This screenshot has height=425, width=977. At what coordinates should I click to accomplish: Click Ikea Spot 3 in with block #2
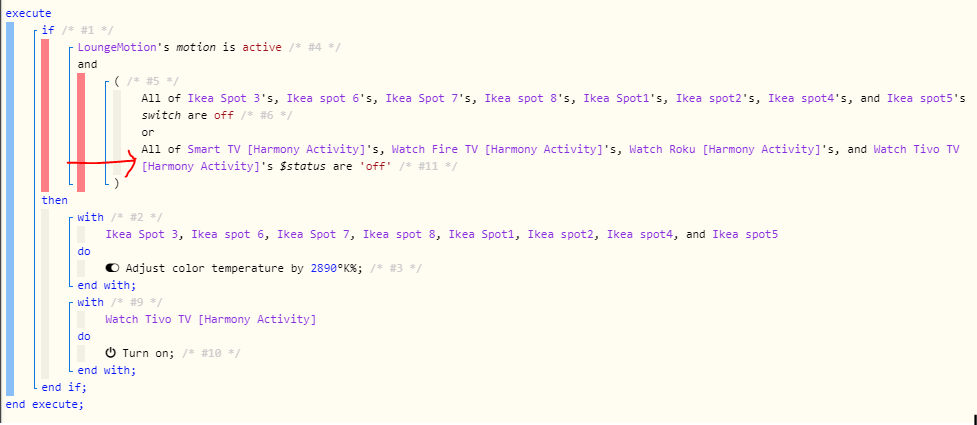tap(141, 234)
